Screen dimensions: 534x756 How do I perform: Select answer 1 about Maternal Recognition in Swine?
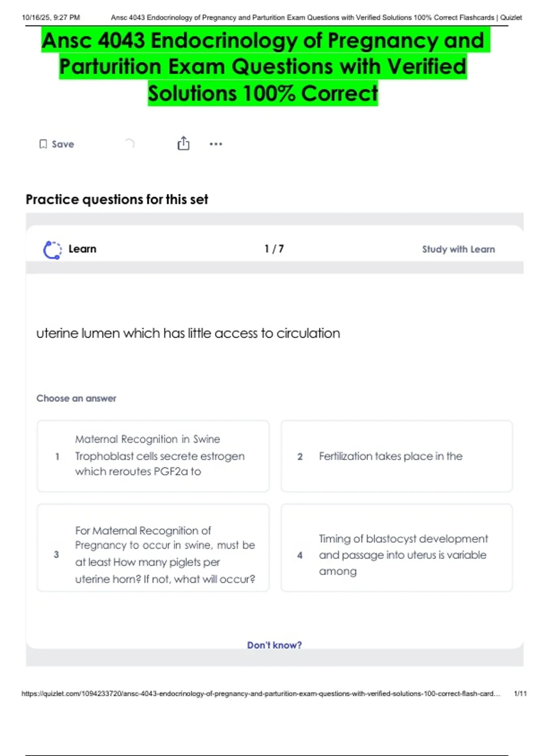tap(153, 456)
